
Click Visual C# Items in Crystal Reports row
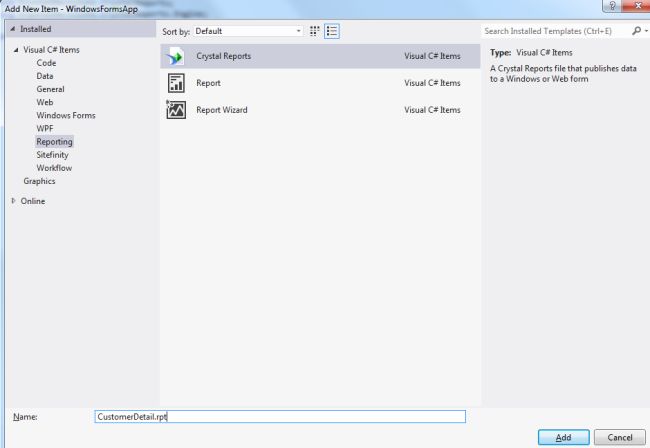pyautogui.click(x=432, y=56)
